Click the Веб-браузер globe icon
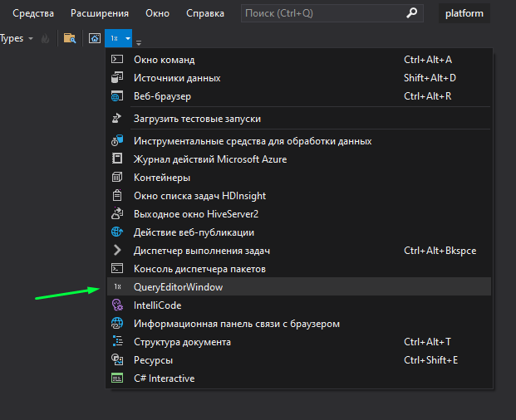The image size is (516, 420). 117,96
